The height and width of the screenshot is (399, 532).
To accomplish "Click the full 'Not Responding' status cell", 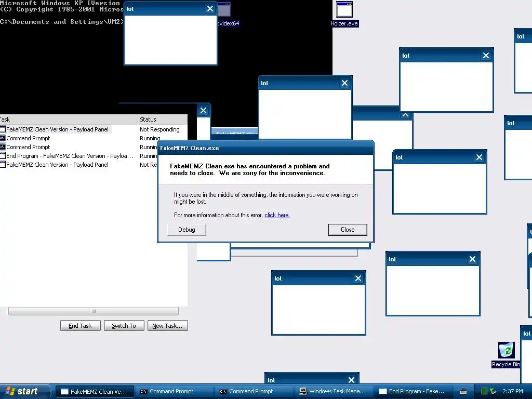I will 159,129.
